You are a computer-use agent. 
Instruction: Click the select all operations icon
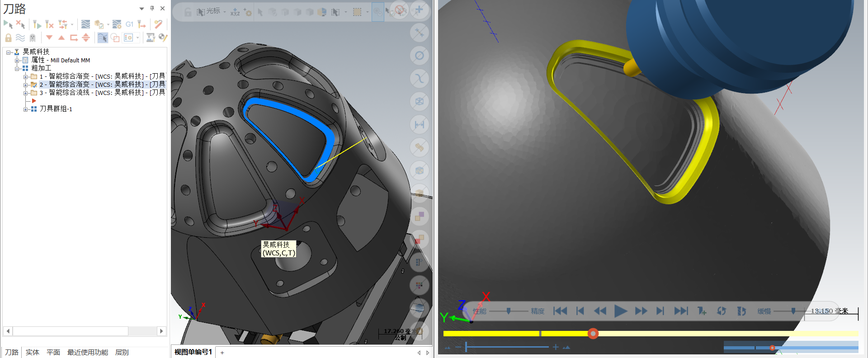pyautogui.click(x=8, y=24)
